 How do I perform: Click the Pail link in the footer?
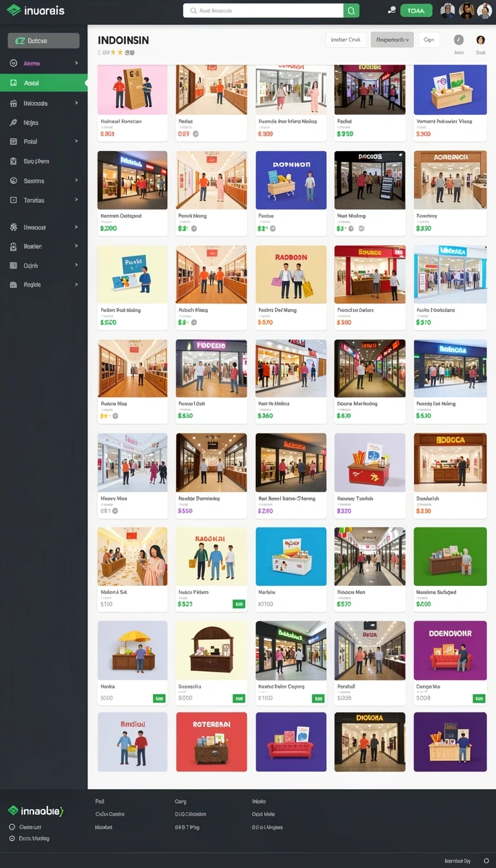[99, 801]
